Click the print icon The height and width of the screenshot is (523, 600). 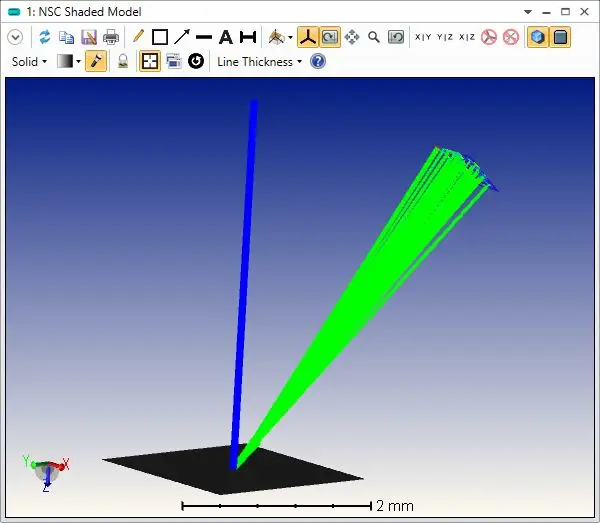pyautogui.click(x=111, y=37)
